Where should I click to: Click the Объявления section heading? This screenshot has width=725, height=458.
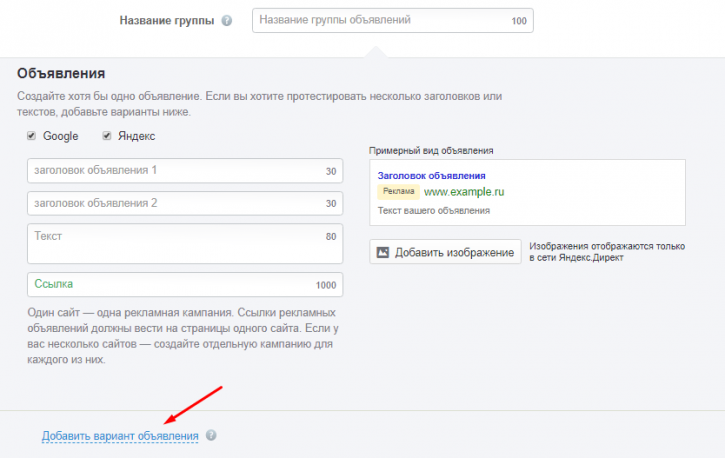(61, 73)
